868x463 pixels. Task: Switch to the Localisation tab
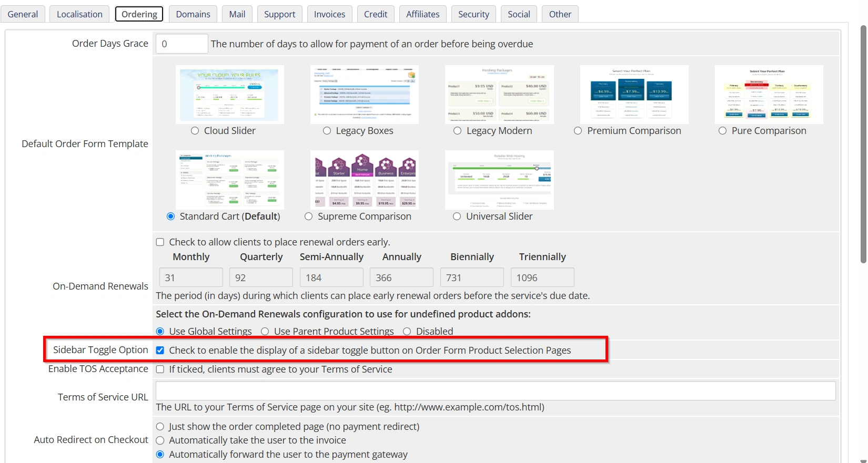pyautogui.click(x=79, y=14)
